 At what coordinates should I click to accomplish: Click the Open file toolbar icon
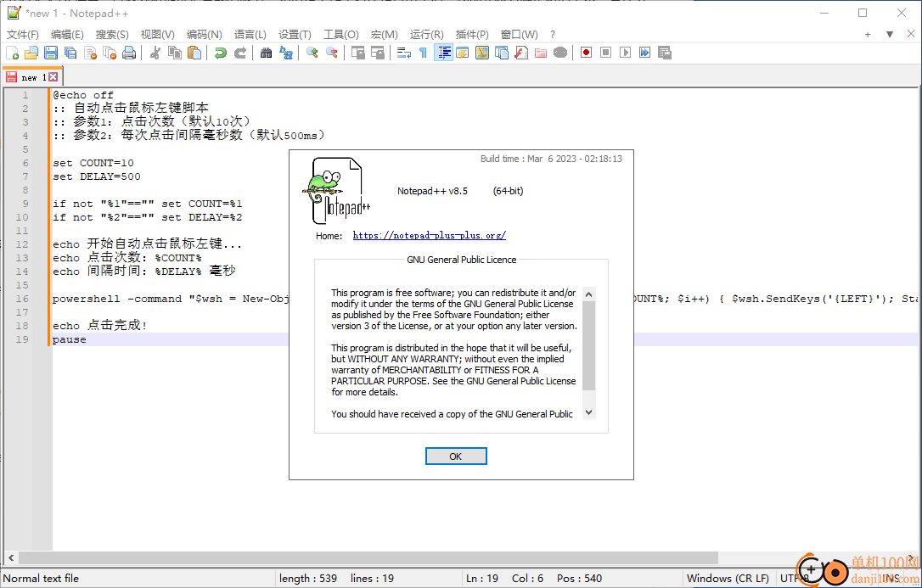pyautogui.click(x=31, y=53)
